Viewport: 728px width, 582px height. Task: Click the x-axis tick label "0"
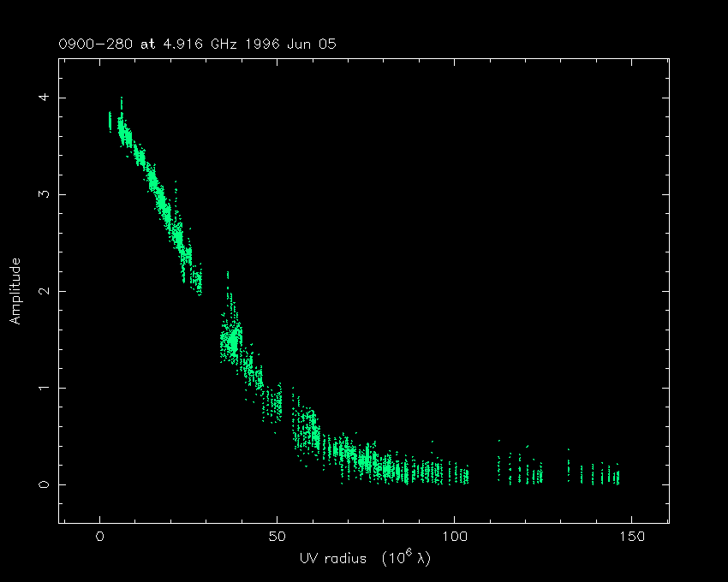click(x=100, y=537)
